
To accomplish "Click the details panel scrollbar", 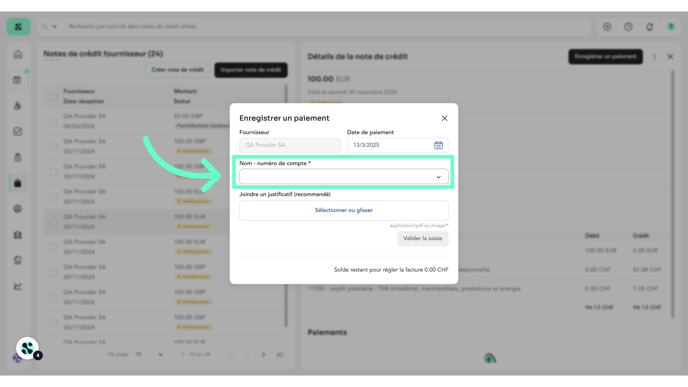I will (x=672, y=193).
